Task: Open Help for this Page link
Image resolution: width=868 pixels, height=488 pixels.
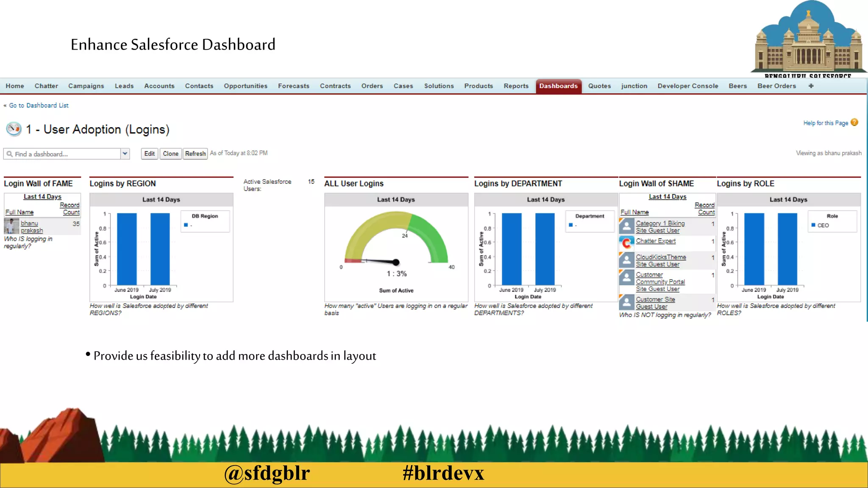Action: [x=825, y=123]
